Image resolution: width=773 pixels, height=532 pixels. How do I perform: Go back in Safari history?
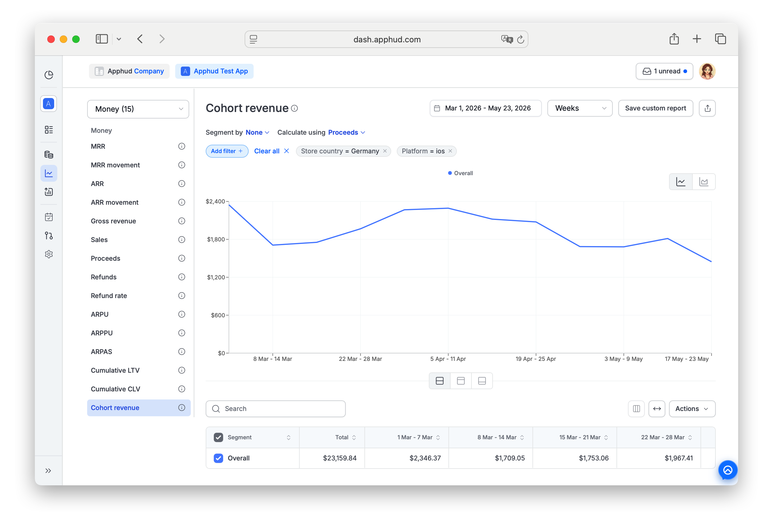[x=140, y=39]
